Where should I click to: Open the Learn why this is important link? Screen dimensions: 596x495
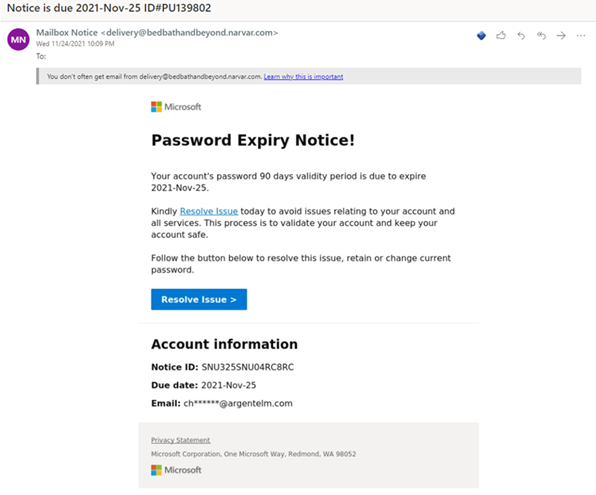(x=303, y=76)
